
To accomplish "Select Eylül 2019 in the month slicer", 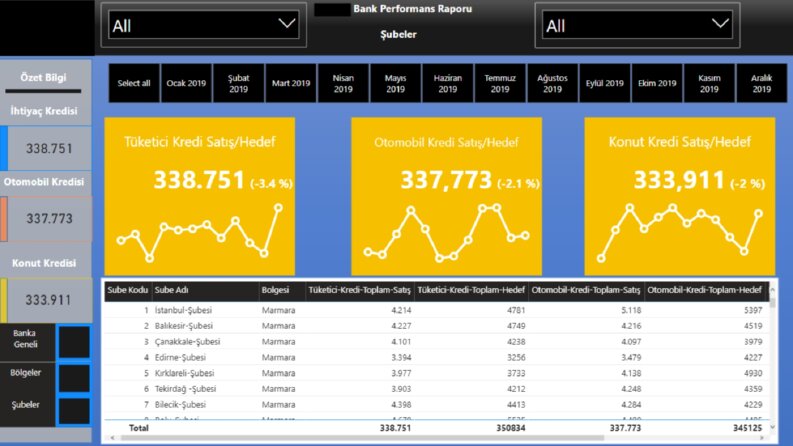I will coord(605,83).
